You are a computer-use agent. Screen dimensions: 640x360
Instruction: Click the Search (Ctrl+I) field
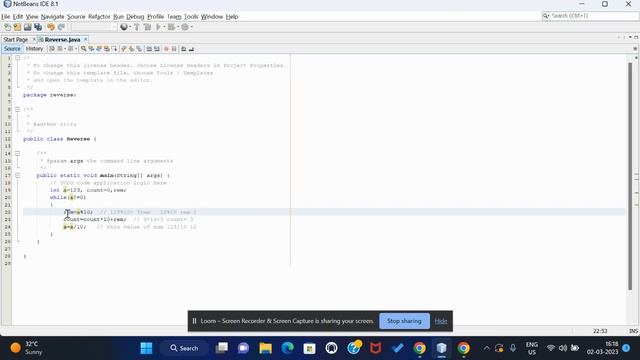coord(590,16)
